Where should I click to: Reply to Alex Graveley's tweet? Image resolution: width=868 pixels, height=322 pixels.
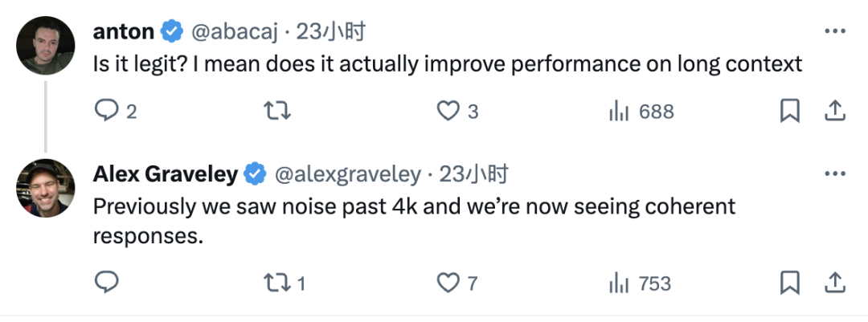107,282
